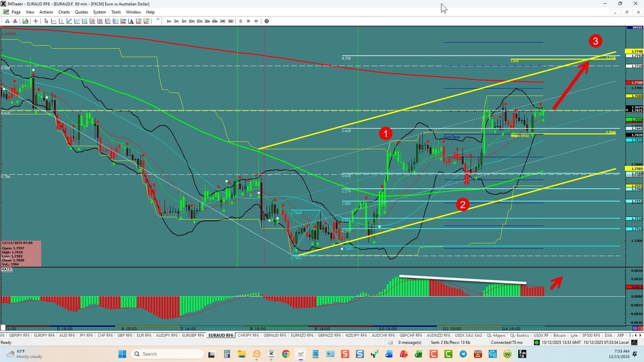This screenshot has width=644, height=362.
Task: Select the 15m timeframe
Action: pos(199,21)
